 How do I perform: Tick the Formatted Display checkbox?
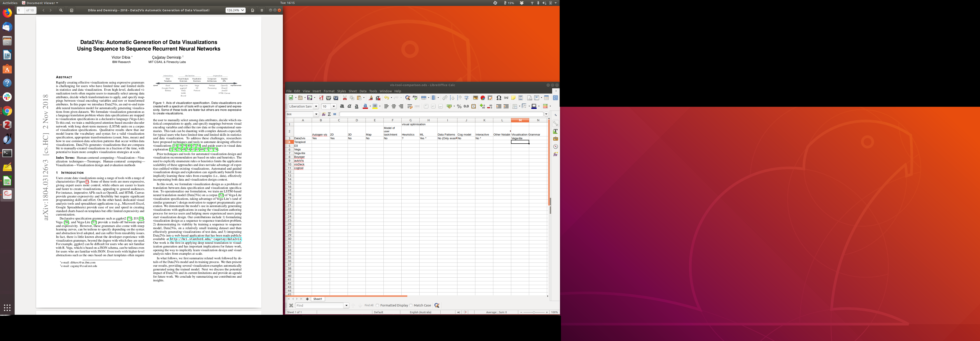pyautogui.click(x=378, y=306)
